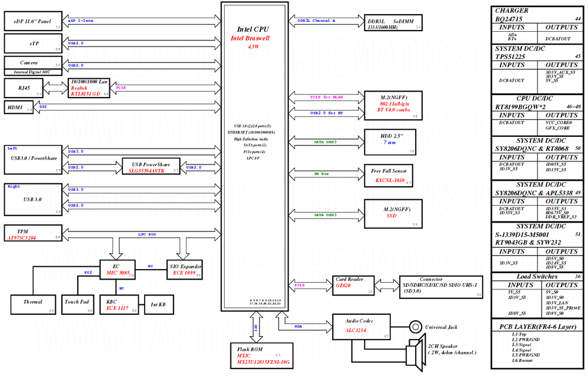Click the EC MEC 5085 block
Screen dimensions: 588x376
(118, 270)
